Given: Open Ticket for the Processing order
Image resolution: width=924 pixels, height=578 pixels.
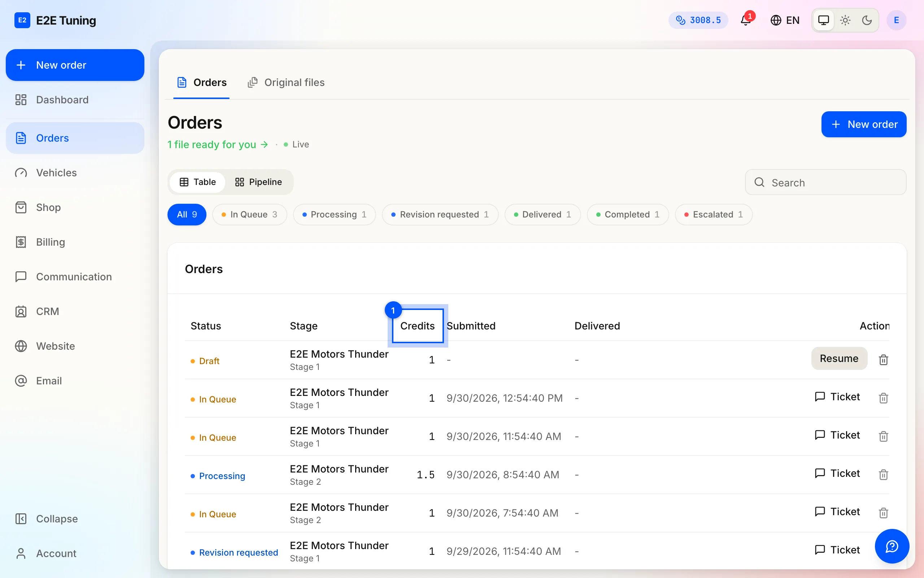Looking at the screenshot, I should tap(837, 473).
